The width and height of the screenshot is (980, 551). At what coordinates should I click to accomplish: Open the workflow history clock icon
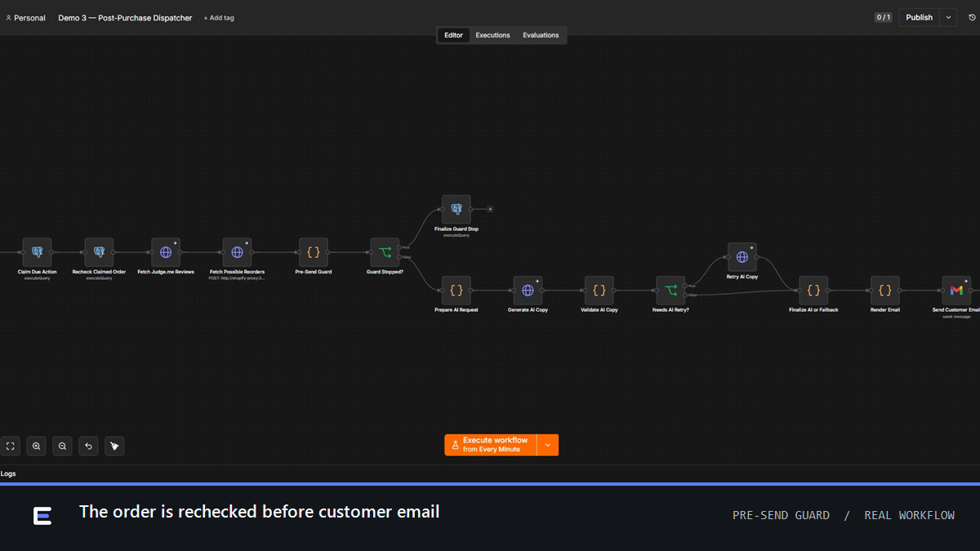point(972,17)
